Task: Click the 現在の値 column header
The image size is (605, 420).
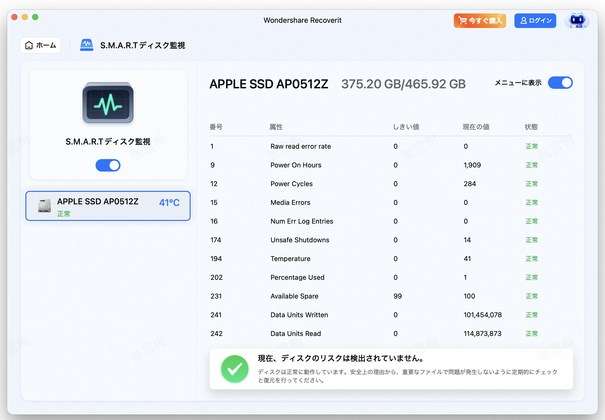Action: [478, 127]
